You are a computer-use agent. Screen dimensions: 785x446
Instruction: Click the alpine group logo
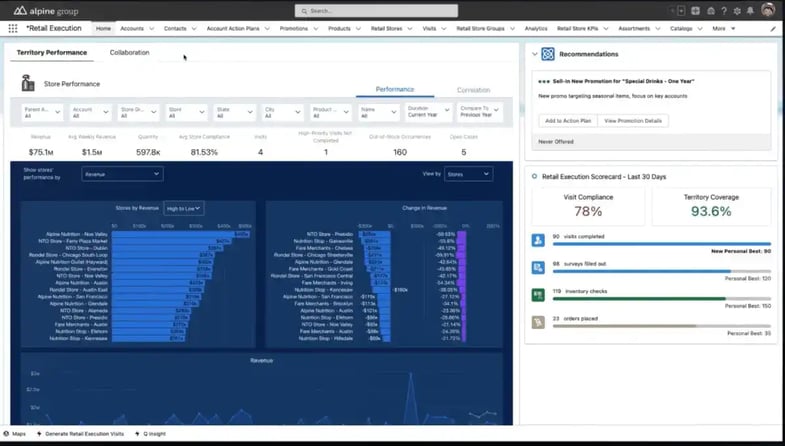(x=46, y=11)
